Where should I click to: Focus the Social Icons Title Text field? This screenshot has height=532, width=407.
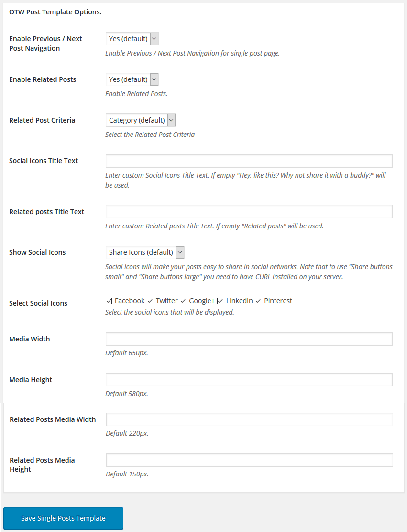pyautogui.click(x=249, y=161)
